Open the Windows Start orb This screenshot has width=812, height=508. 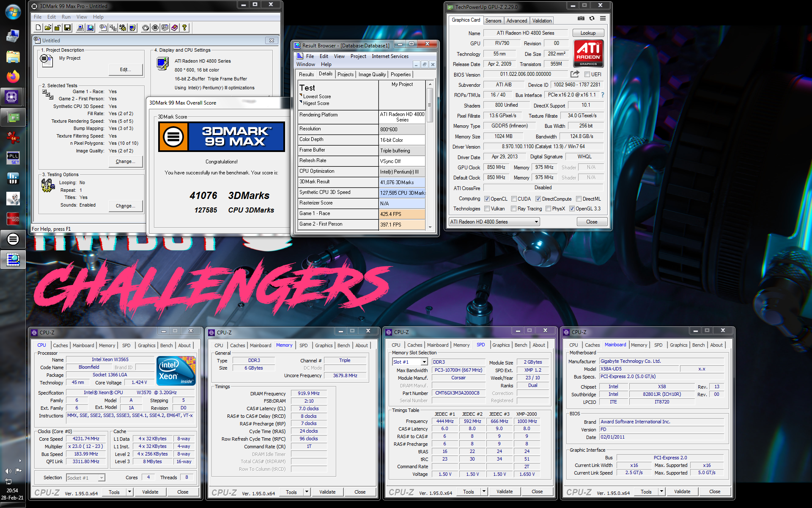[13, 12]
